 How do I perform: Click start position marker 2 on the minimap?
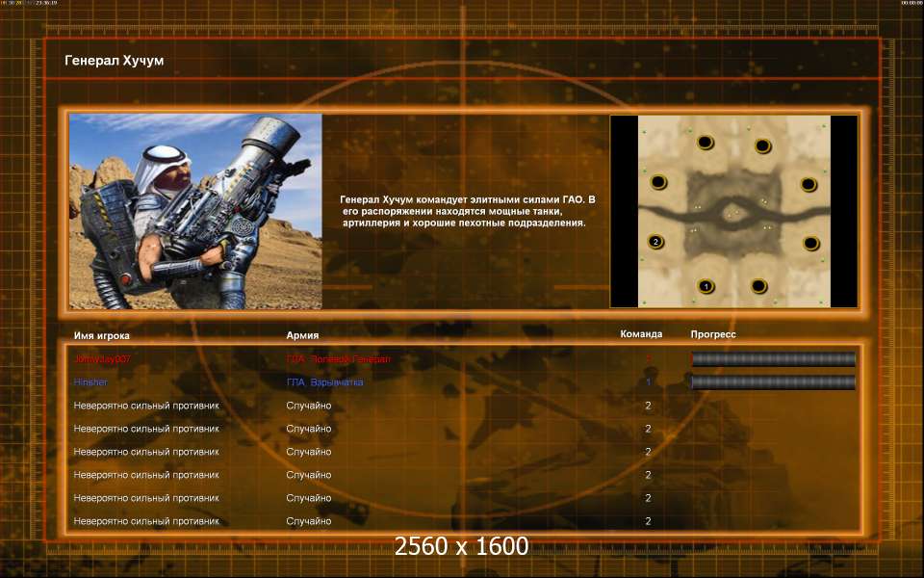(655, 242)
